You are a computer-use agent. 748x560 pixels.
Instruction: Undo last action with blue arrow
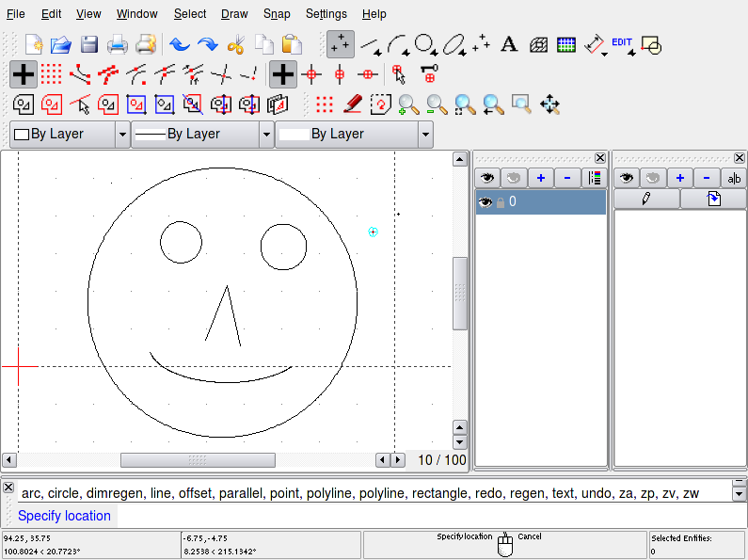pyautogui.click(x=180, y=45)
